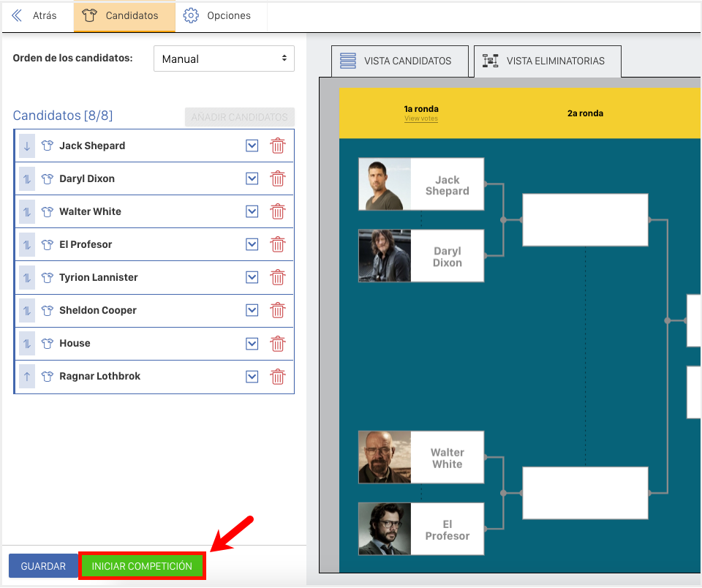Image resolution: width=702 pixels, height=588 pixels.
Task: Delete candidate Daryl Dixon with trash icon
Action: (278, 178)
